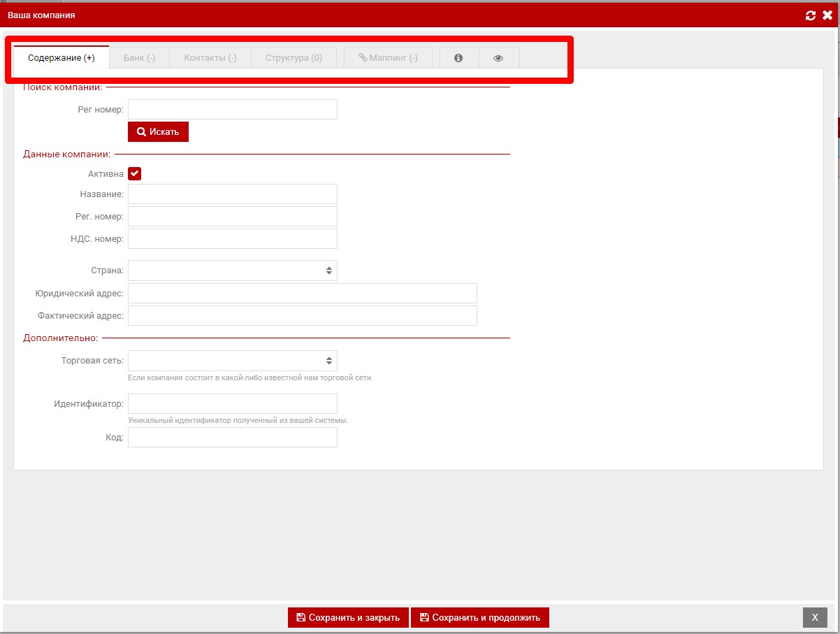Toggle the Активна checkbox
Screen dimensions: 840x634
(135, 173)
